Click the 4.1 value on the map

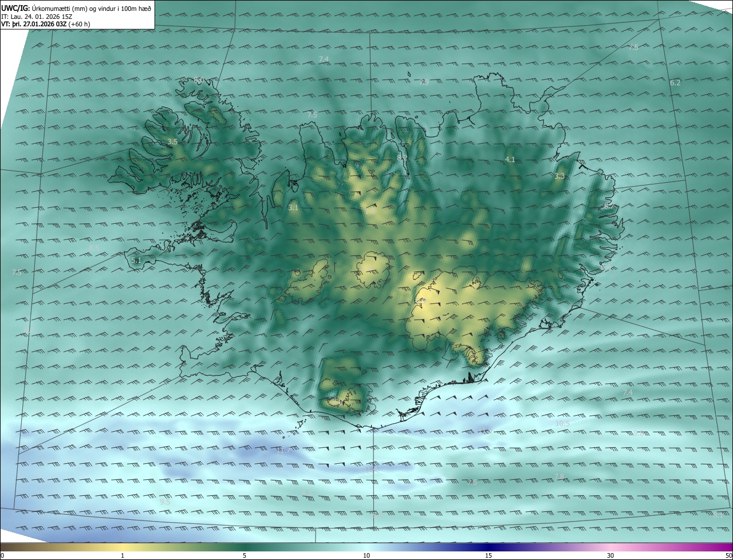pos(510,159)
